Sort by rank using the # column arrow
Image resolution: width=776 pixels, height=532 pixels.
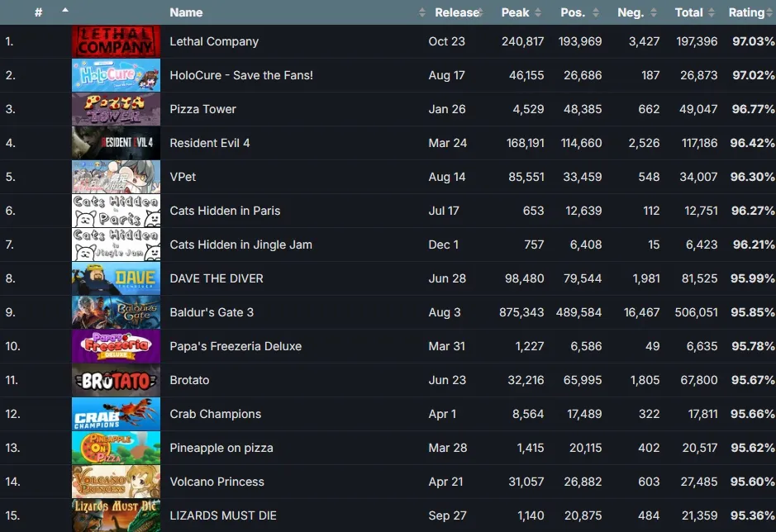tap(64, 10)
